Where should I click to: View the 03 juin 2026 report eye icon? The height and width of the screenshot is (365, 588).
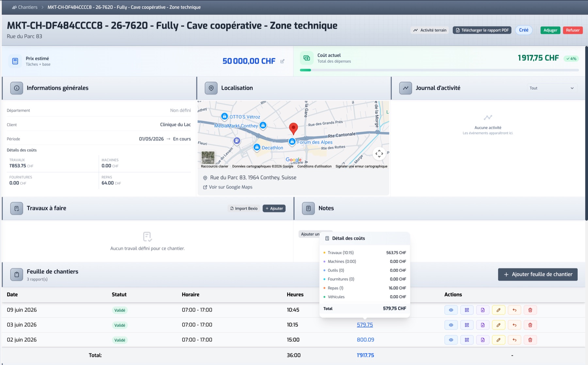451,325
